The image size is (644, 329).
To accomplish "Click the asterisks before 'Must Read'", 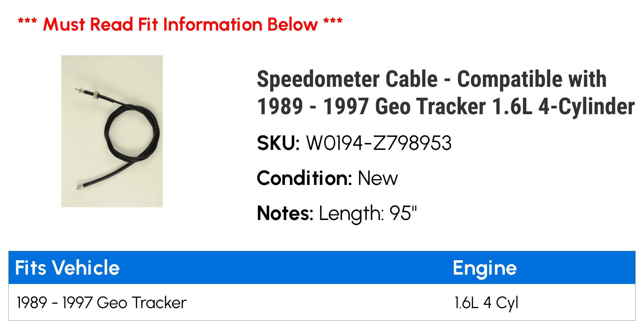I will tap(27, 22).
